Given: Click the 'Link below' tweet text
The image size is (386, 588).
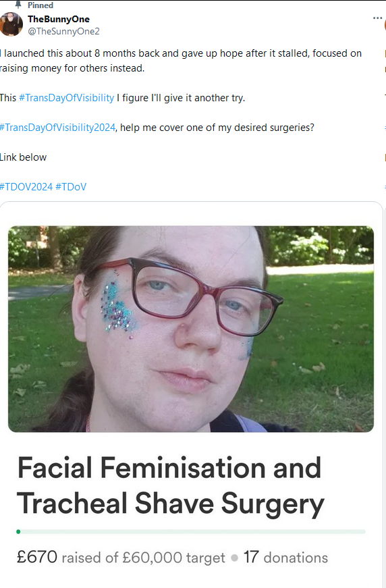Looking at the screenshot, I should (x=23, y=157).
